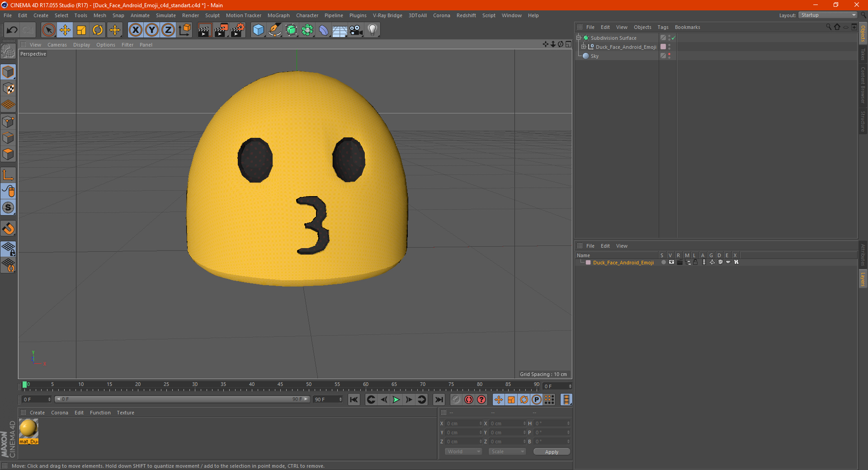Screen dimensions: 868x470
Task: Switch to Edges mode in left toolbar
Action: (x=8, y=138)
